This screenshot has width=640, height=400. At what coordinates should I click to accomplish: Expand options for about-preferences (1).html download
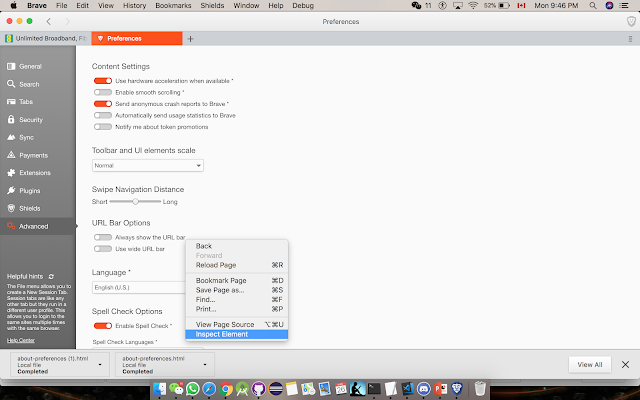[100, 364]
